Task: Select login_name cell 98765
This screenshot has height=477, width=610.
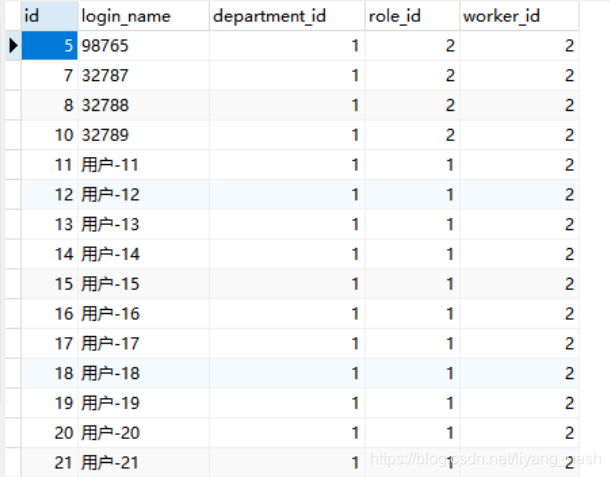Action: pos(144,46)
